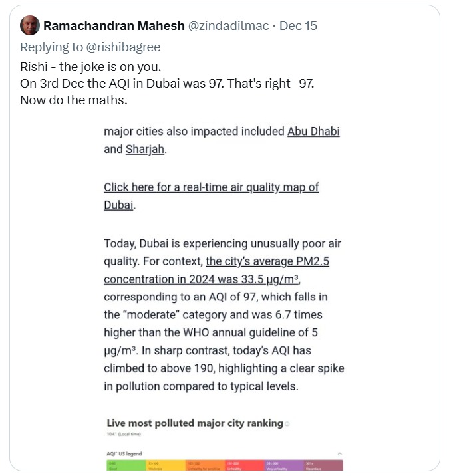Click the red Unhealthy legend swatch
455x476 pixels.
click(x=245, y=464)
